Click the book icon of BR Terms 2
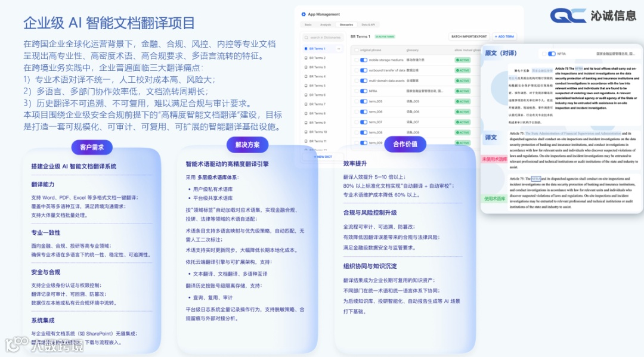The width and height of the screenshot is (644, 357). [x=306, y=58]
